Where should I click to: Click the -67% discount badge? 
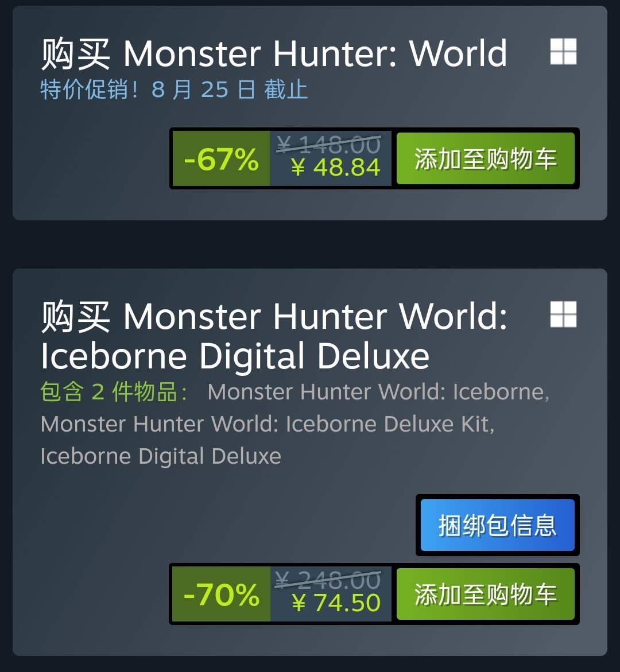[x=221, y=158]
